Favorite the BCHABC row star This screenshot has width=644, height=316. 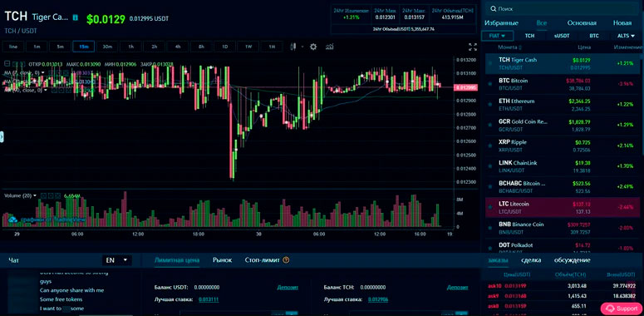(490, 187)
